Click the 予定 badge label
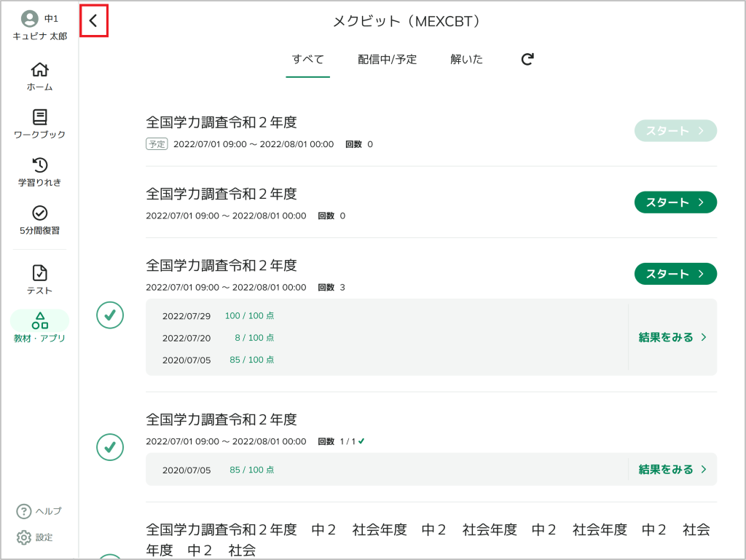746x560 pixels. coord(157,144)
